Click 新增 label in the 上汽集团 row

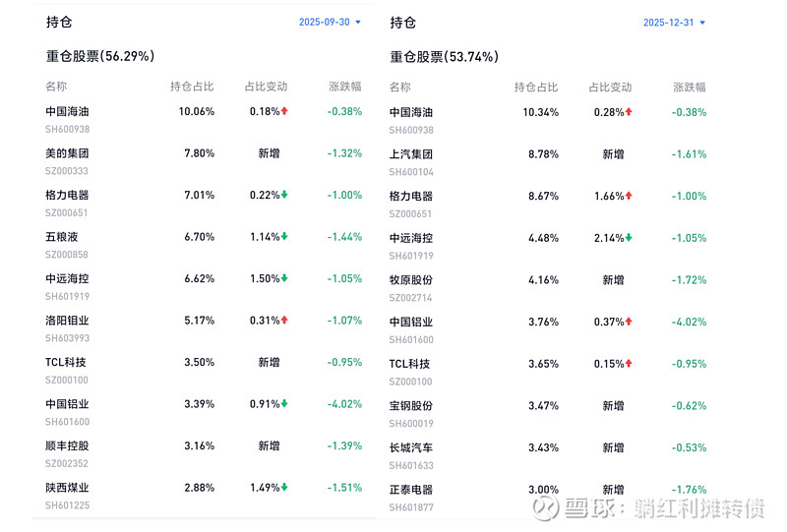point(613,154)
